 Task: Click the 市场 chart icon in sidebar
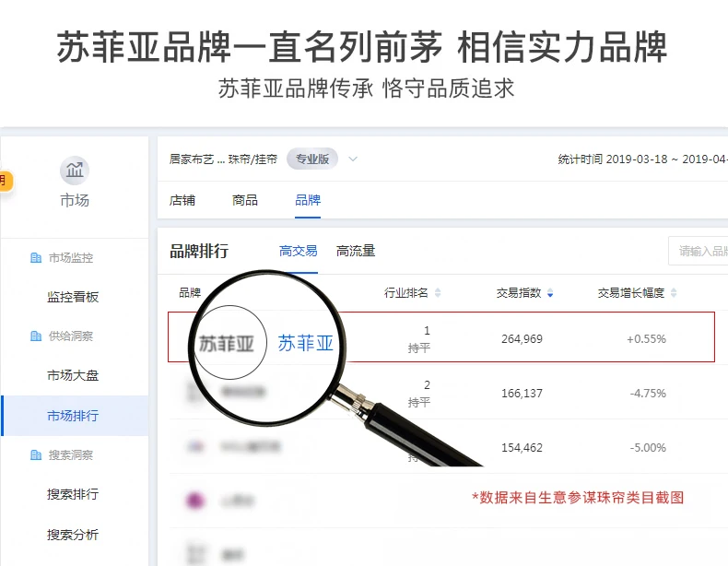[75, 171]
